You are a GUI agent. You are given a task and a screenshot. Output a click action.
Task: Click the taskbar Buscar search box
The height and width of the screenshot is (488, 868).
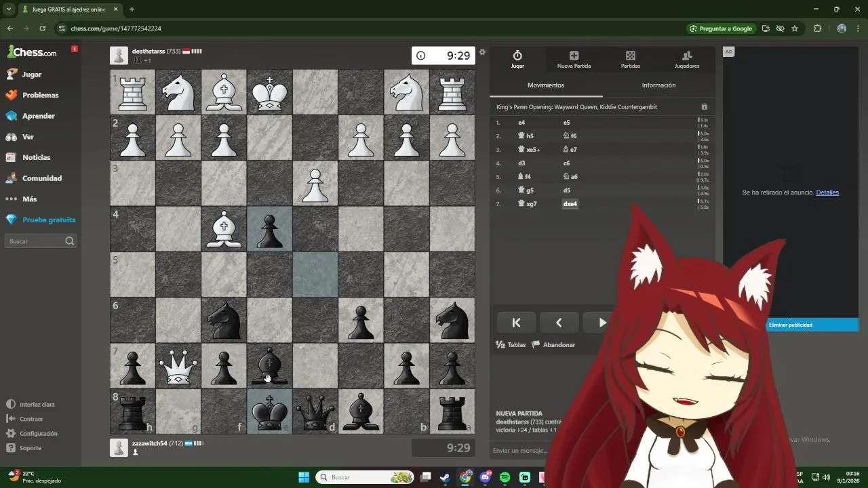(366, 477)
